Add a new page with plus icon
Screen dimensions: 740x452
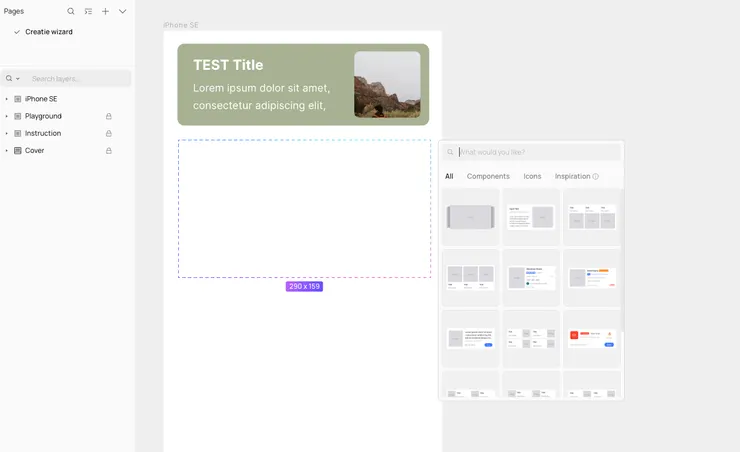pos(105,11)
